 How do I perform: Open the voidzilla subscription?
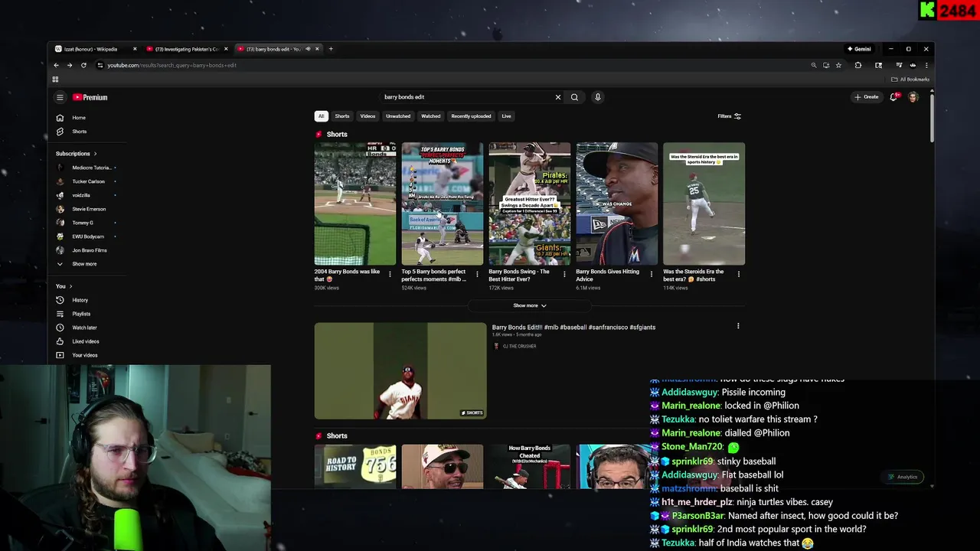[81, 195]
